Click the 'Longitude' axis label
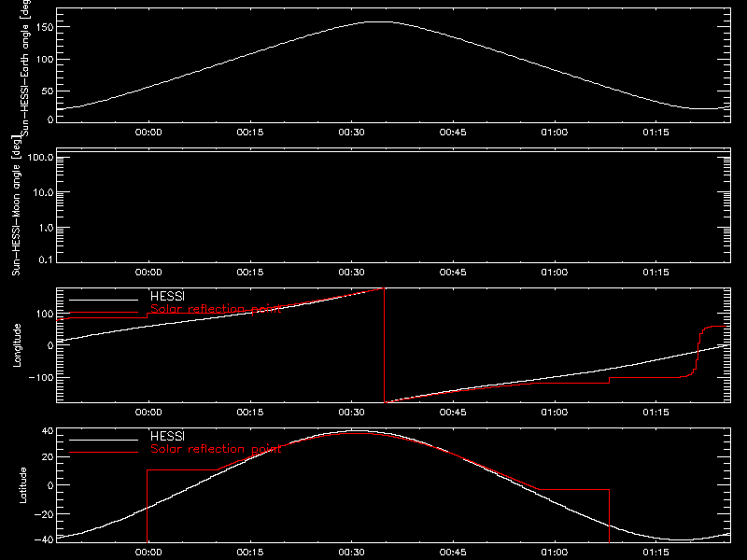Viewport: 747px width, 560px height. point(17,345)
